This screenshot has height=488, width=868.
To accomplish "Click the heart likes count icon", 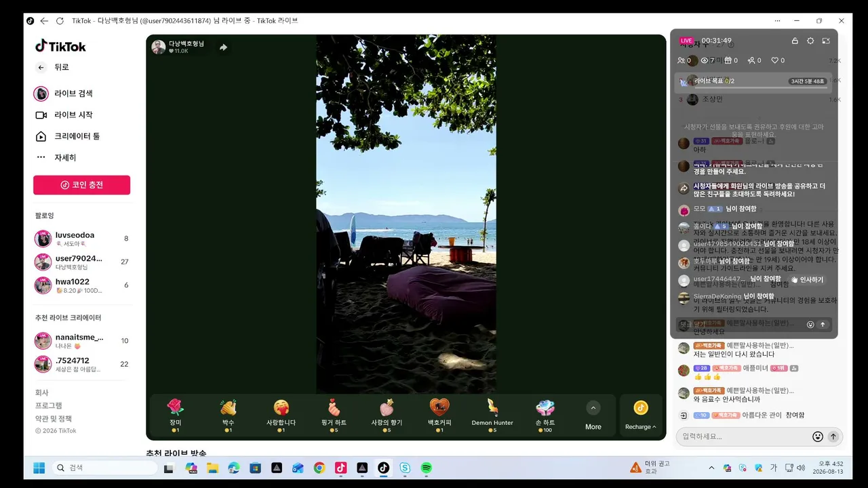I will coord(775,60).
